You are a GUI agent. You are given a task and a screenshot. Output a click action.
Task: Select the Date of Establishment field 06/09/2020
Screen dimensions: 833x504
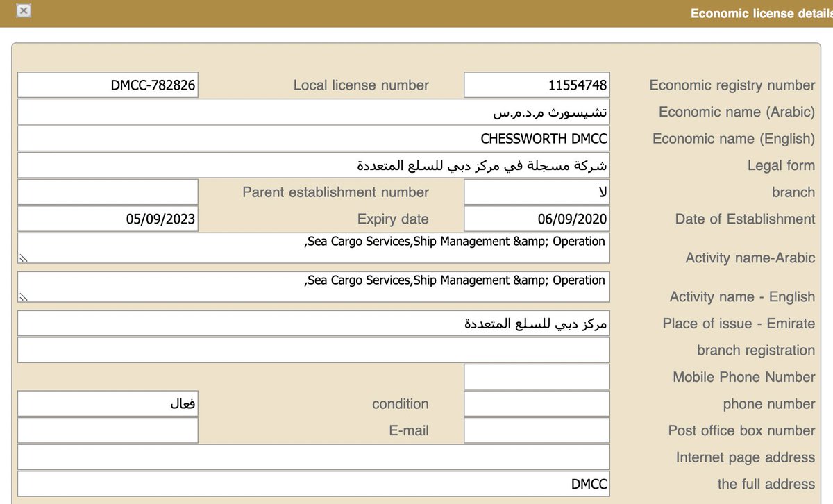[537, 219]
